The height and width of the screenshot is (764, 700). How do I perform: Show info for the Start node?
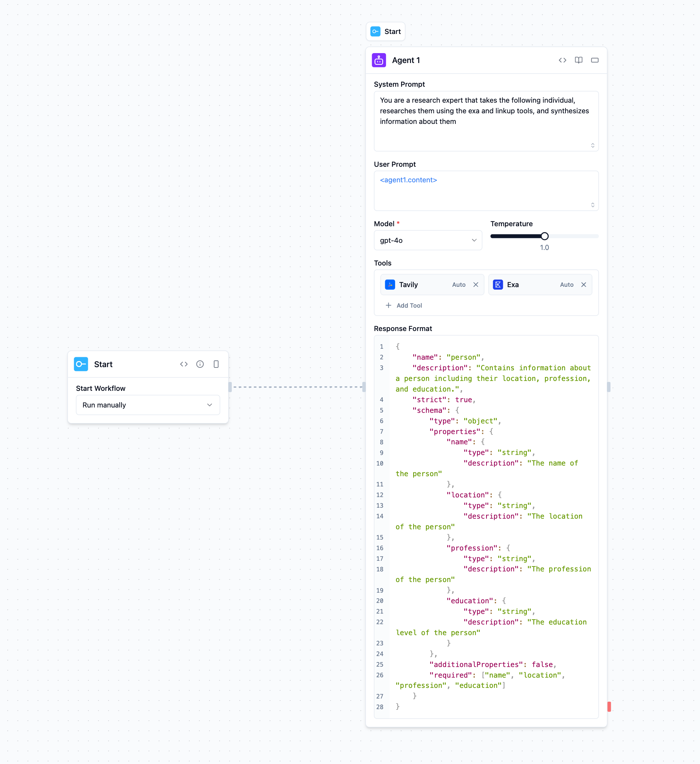coord(200,364)
